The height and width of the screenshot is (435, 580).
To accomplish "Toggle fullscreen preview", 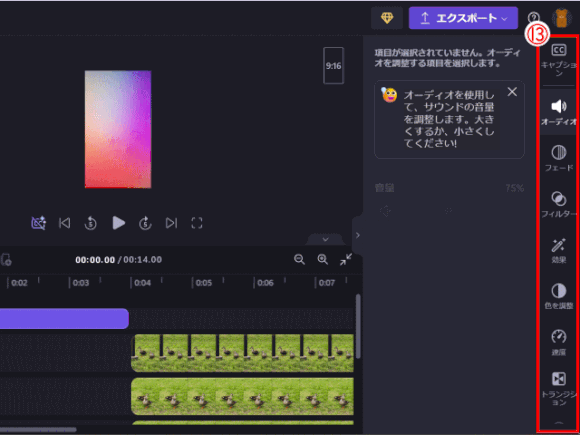I will click(x=197, y=223).
